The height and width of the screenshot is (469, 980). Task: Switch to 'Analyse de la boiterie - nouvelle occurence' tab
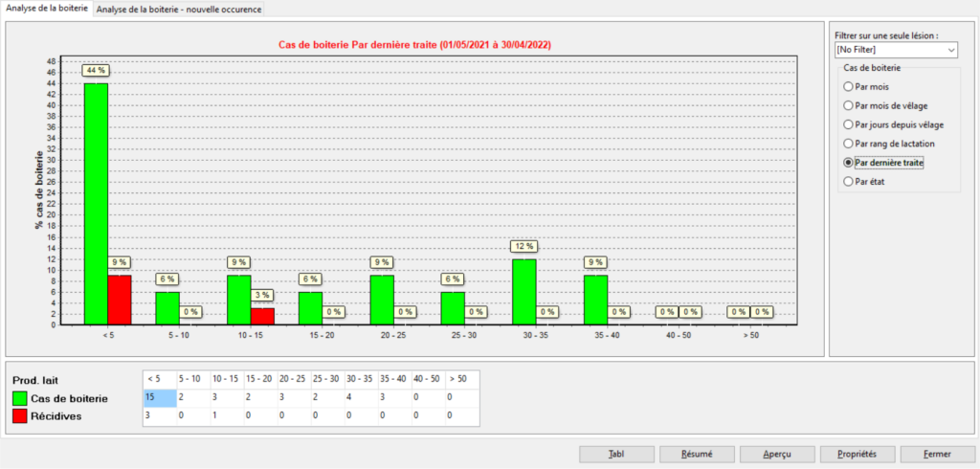click(179, 9)
